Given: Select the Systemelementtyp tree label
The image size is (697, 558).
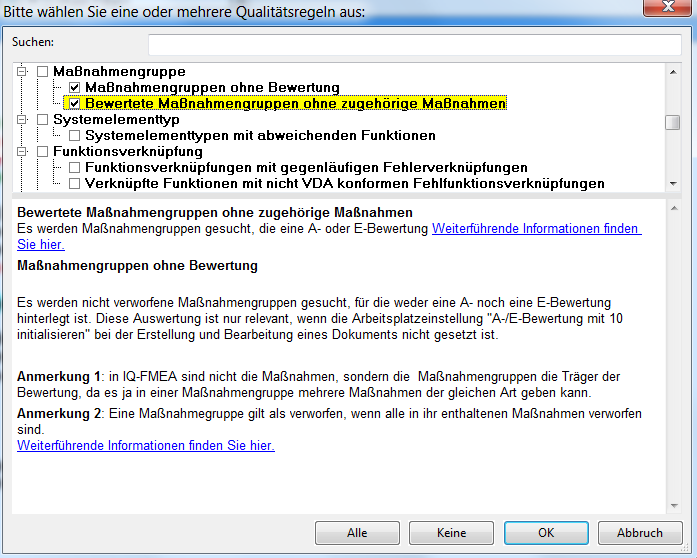Looking at the screenshot, I should click(116, 119).
